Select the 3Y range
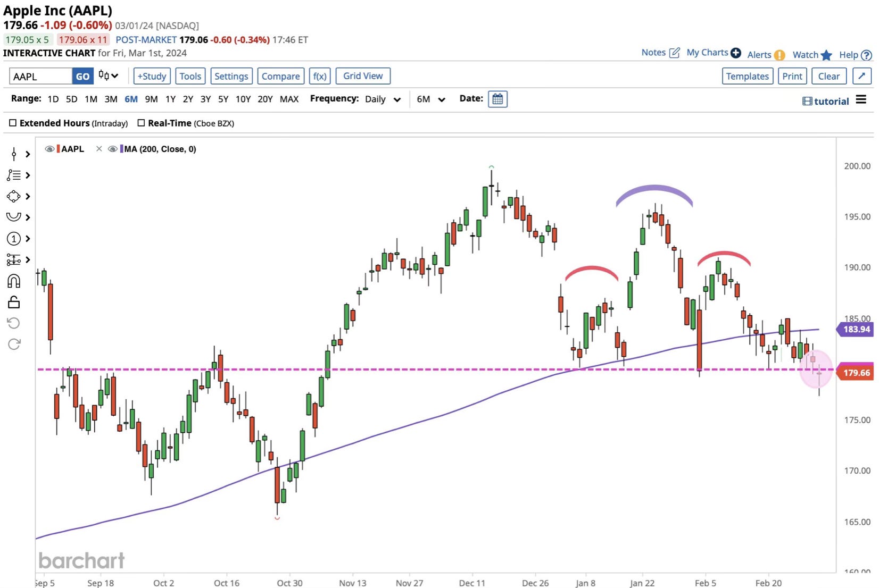Viewport: 879px width, 588px height. click(x=205, y=99)
